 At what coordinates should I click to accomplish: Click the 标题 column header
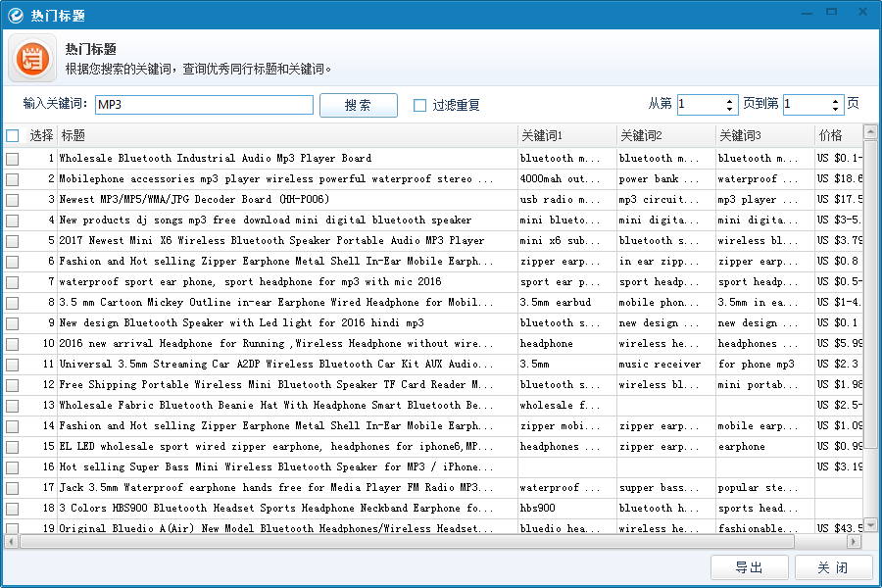[284, 135]
